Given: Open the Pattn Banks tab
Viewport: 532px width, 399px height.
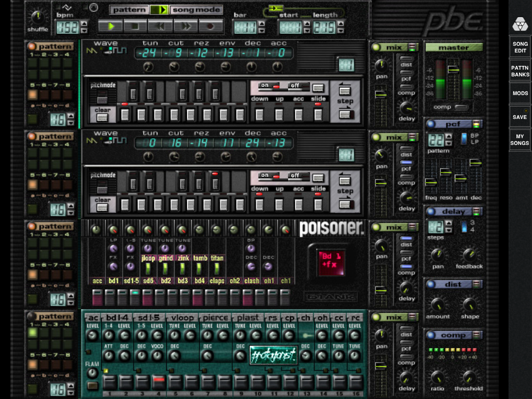Looking at the screenshot, I should tap(520, 71).
